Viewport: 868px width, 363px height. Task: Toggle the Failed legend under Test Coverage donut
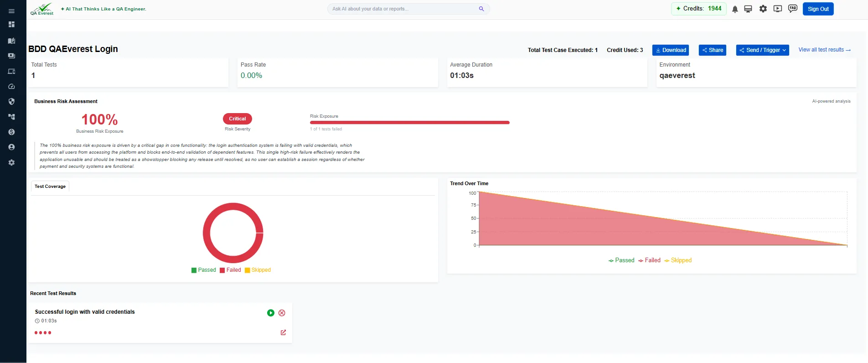[x=230, y=270]
